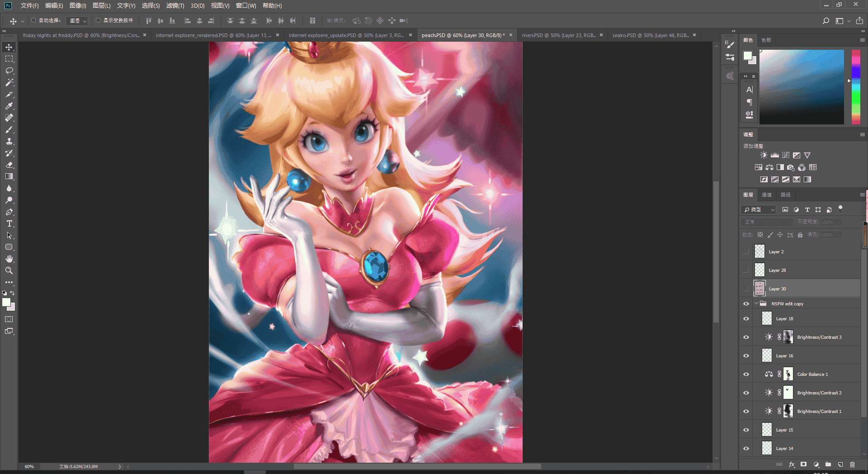The image size is (868, 474).
Task: Open the Image menu
Action: click(x=78, y=5)
